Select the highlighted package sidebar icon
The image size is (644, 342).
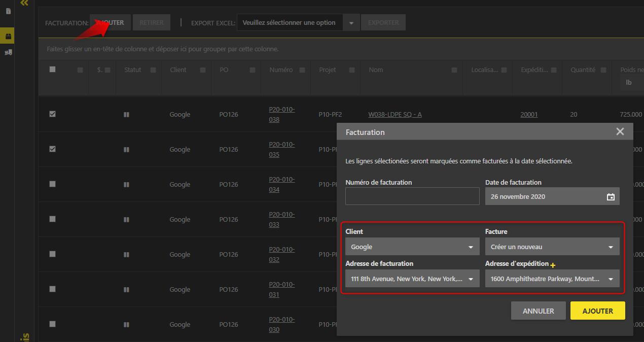tap(8, 36)
